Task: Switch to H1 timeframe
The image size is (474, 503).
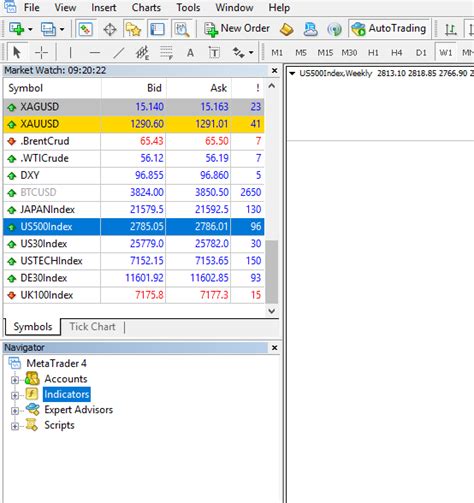Action: [373, 53]
